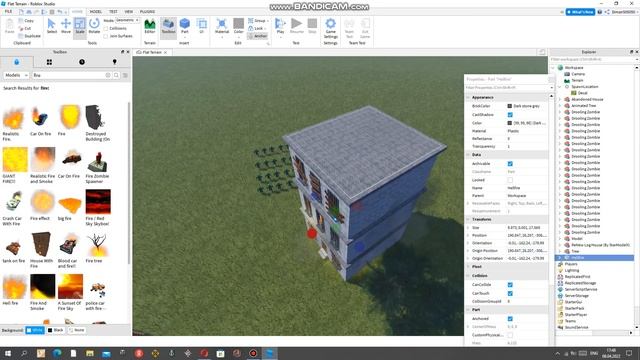Select the Flat Terrain document tab

[151, 52]
